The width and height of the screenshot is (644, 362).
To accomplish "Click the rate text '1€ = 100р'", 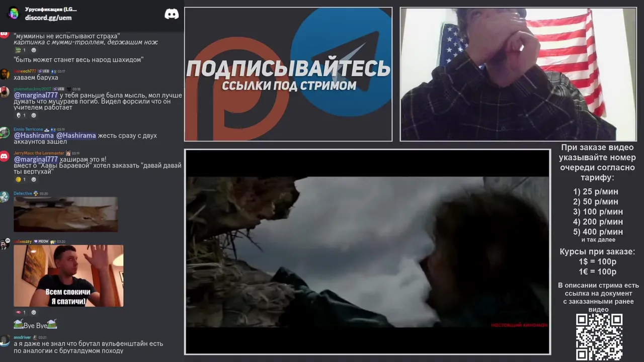I will pyautogui.click(x=598, y=271).
